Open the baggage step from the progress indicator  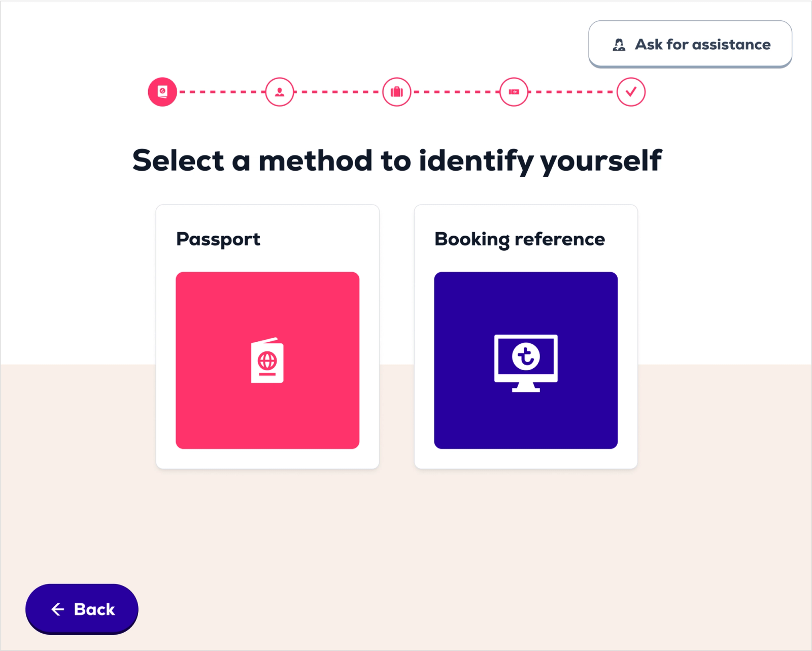(396, 92)
